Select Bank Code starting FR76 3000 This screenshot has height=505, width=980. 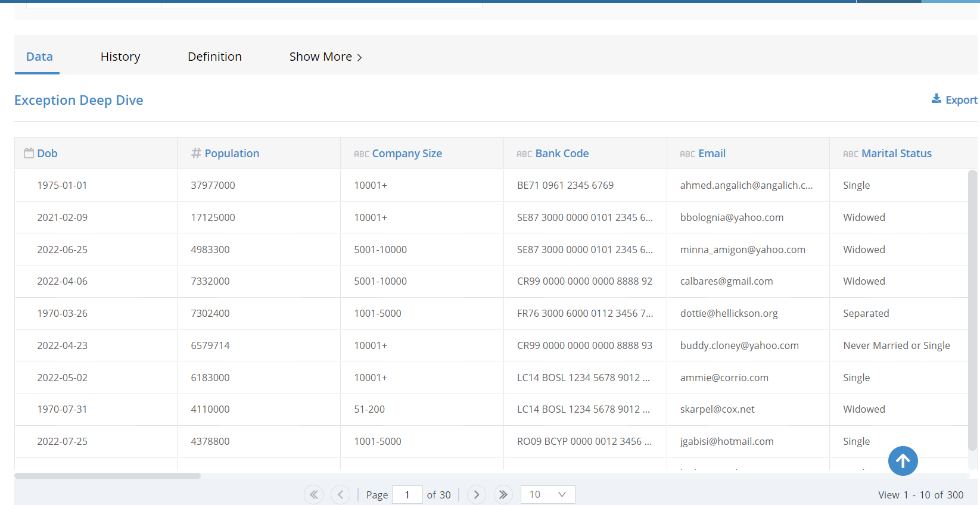pos(585,313)
